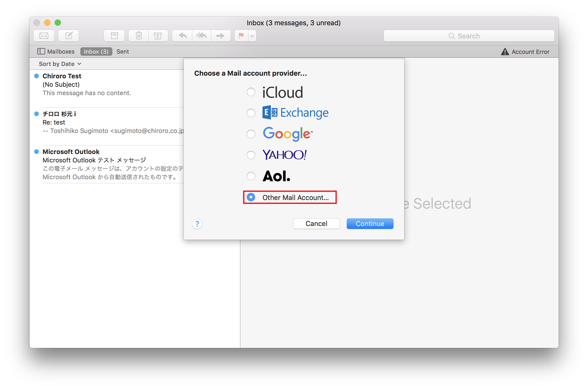This screenshot has height=390, width=588.
Task: Open the flag color dropdown arrow
Action: [x=252, y=36]
